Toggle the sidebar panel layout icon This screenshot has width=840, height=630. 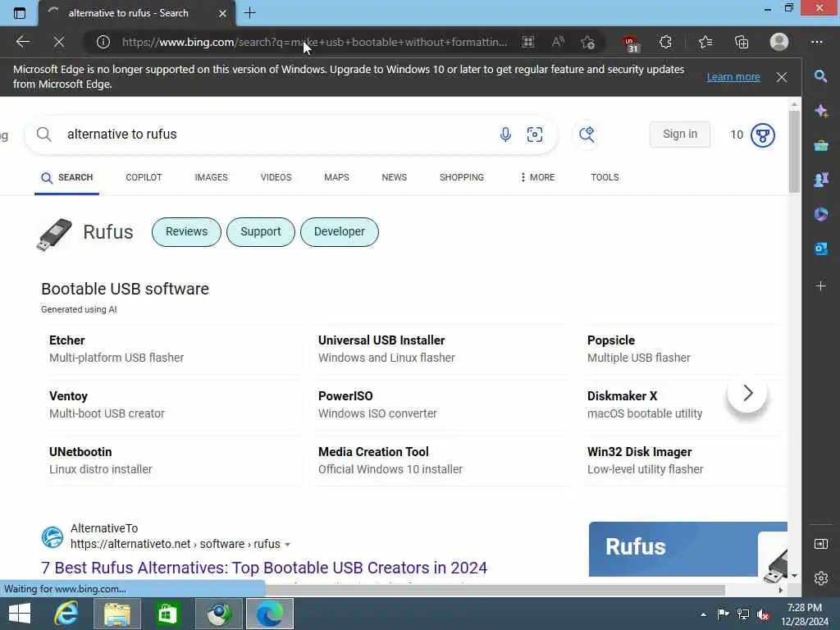pyautogui.click(x=820, y=544)
